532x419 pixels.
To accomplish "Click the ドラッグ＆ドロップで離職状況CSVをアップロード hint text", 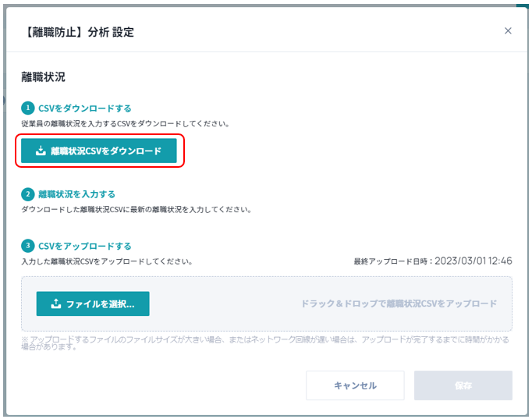I will point(399,304).
